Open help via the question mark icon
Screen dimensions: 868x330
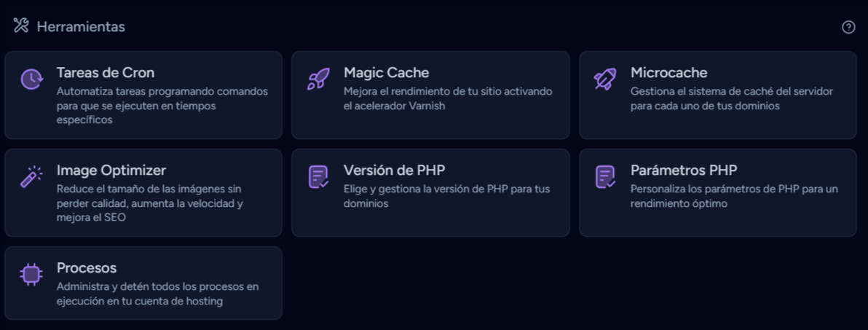pos(848,27)
